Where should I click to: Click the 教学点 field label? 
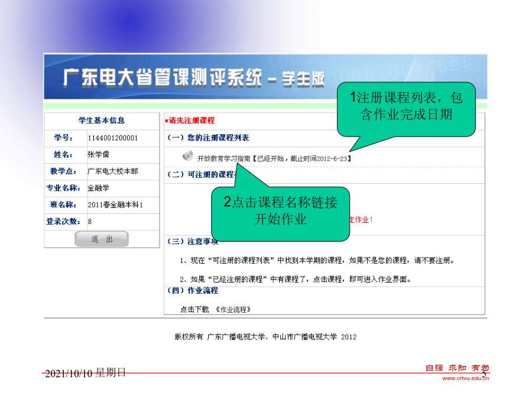63,171
